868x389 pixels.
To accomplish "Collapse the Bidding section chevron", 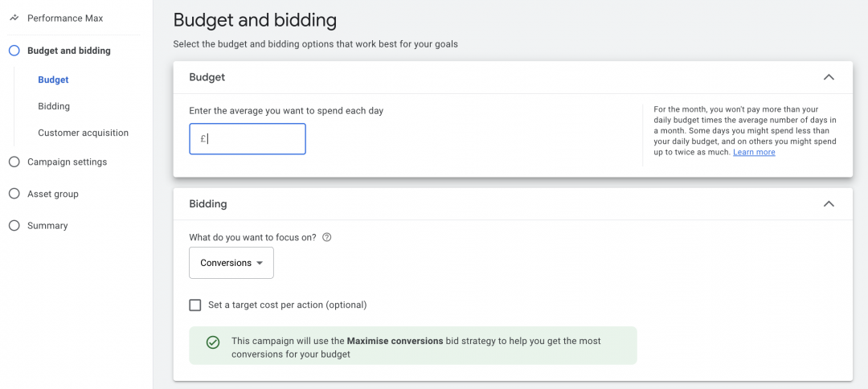I will [829, 204].
